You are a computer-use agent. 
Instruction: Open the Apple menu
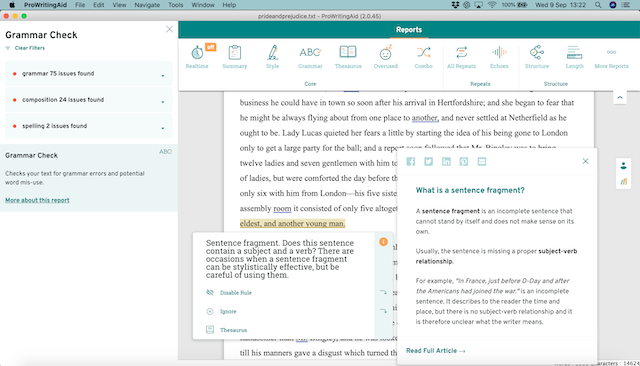coord(12,5)
